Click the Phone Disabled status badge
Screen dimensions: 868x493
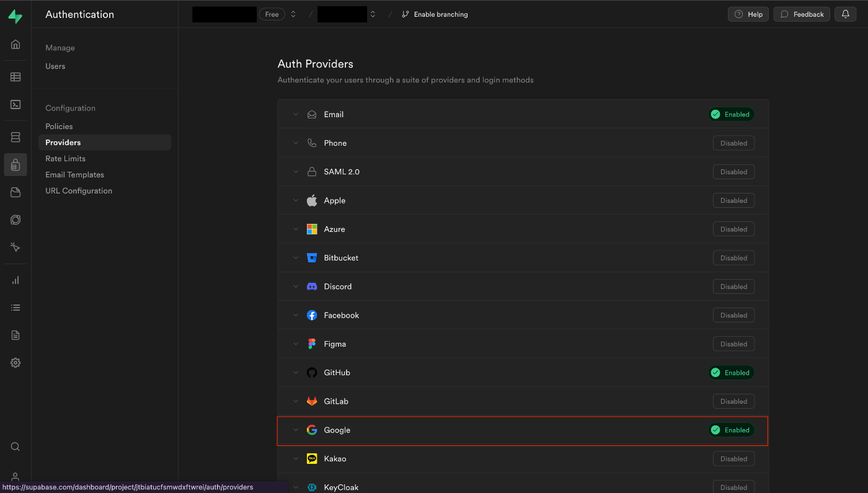pos(733,143)
